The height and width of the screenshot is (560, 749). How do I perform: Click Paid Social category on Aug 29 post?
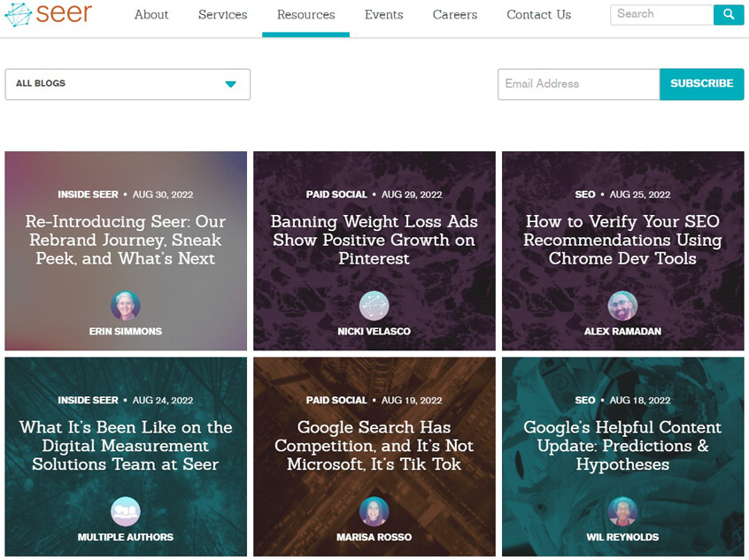(x=336, y=195)
